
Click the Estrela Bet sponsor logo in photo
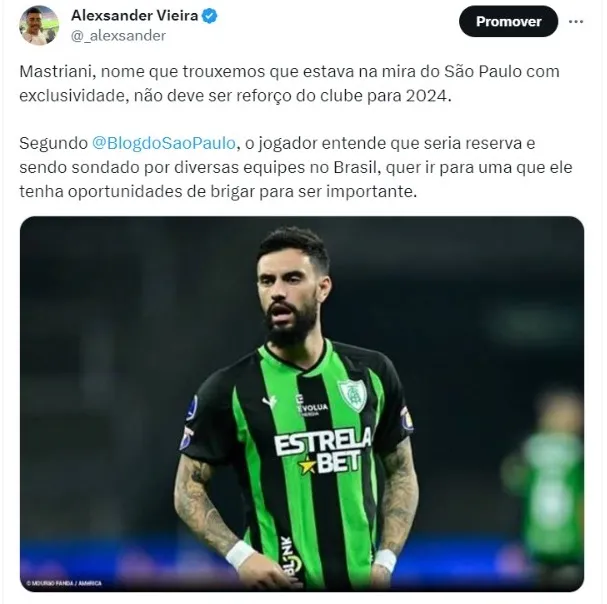[322, 450]
